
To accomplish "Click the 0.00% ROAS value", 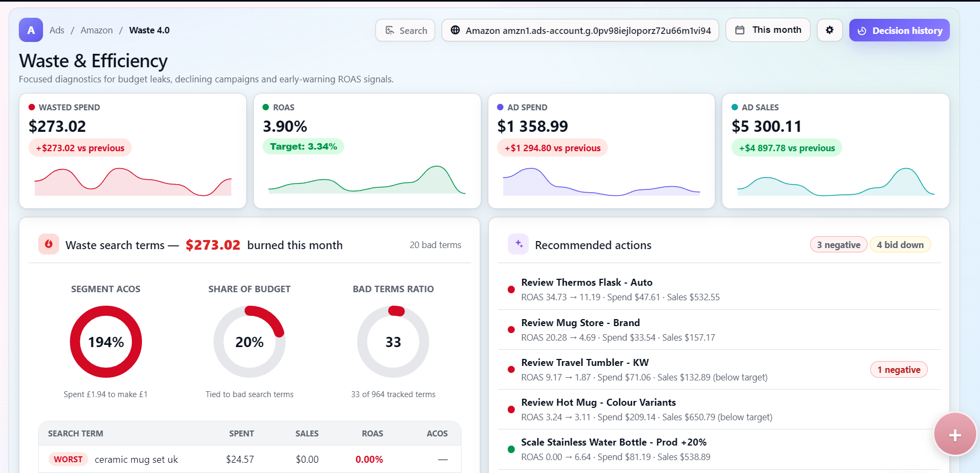I will tap(369, 460).
